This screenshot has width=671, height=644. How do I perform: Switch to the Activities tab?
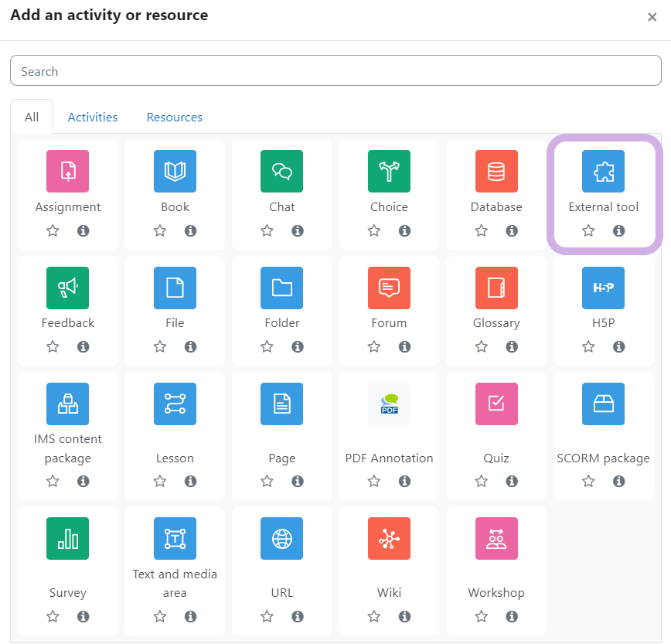pos(93,118)
